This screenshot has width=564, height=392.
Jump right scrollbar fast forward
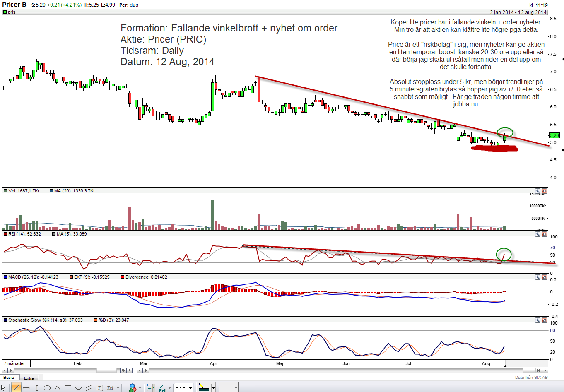539,370
